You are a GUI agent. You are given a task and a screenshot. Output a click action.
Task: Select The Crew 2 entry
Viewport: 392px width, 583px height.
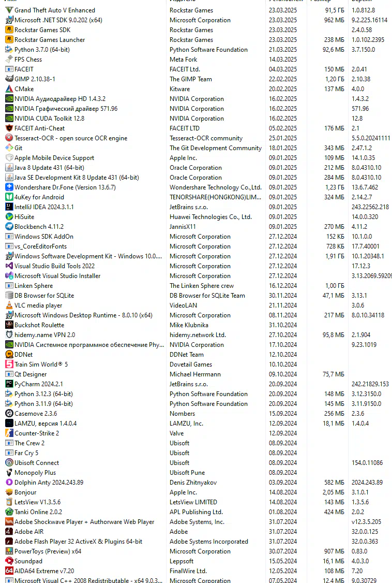click(x=29, y=443)
